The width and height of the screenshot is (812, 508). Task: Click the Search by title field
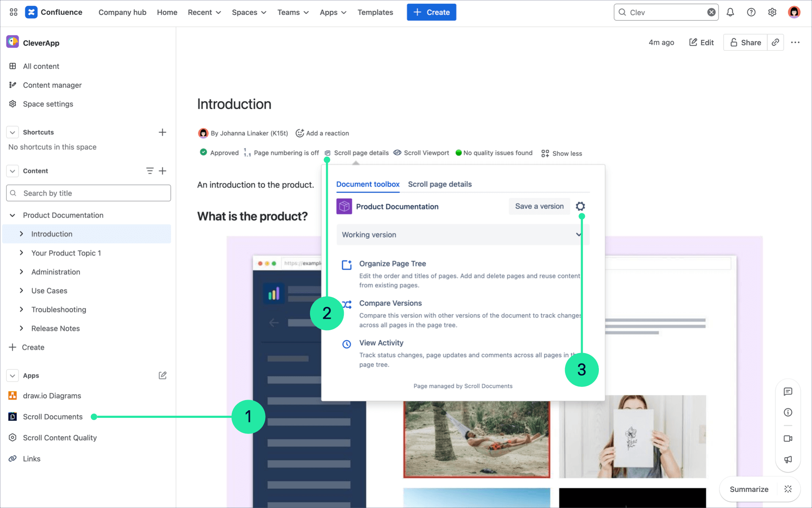(89, 193)
